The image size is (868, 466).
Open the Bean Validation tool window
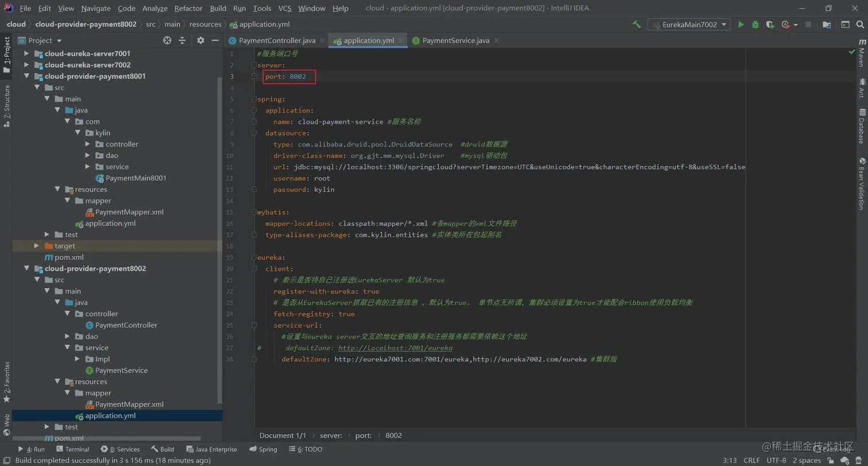click(x=862, y=184)
